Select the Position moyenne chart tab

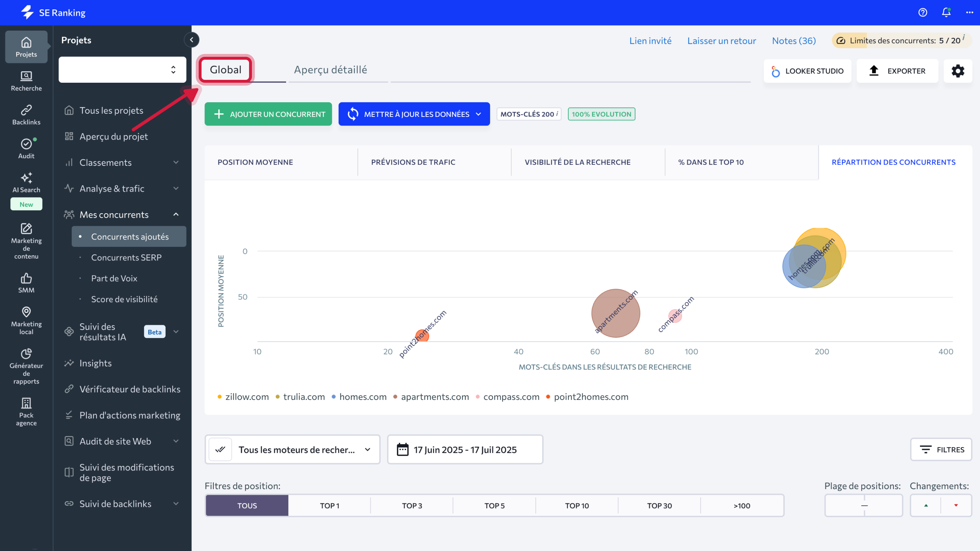point(281,162)
